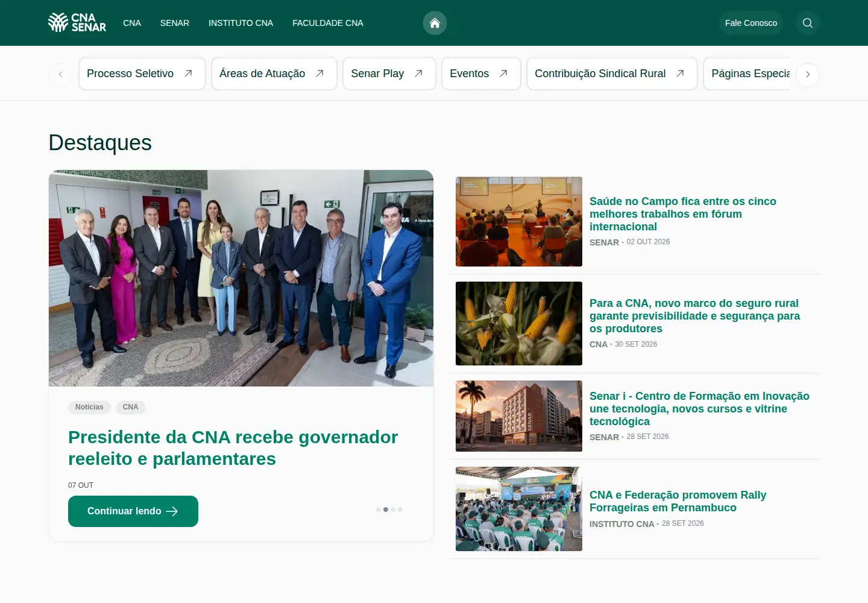Click the SENAR label dated 28 SET 2026

click(x=604, y=437)
